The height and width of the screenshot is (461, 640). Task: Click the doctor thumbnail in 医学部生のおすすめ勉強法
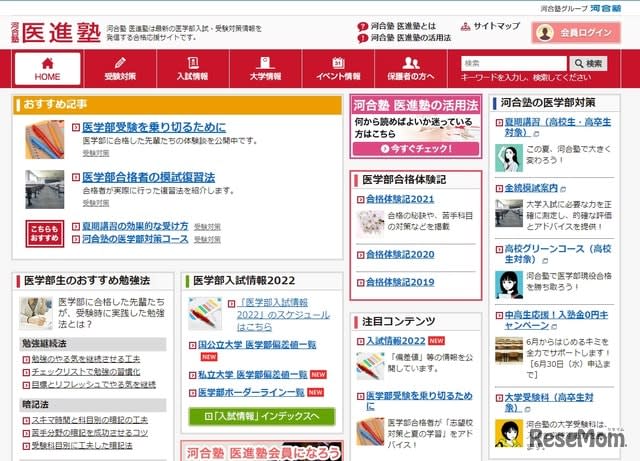coord(36,313)
